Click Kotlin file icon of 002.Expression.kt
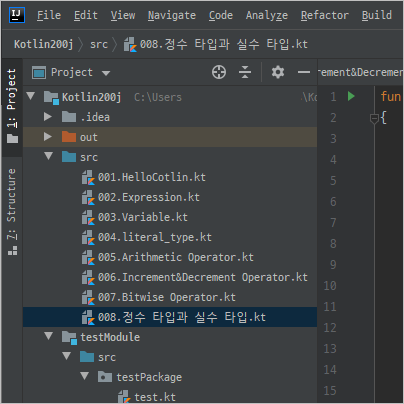The width and height of the screenshot is (404, 404). point(88,197)
